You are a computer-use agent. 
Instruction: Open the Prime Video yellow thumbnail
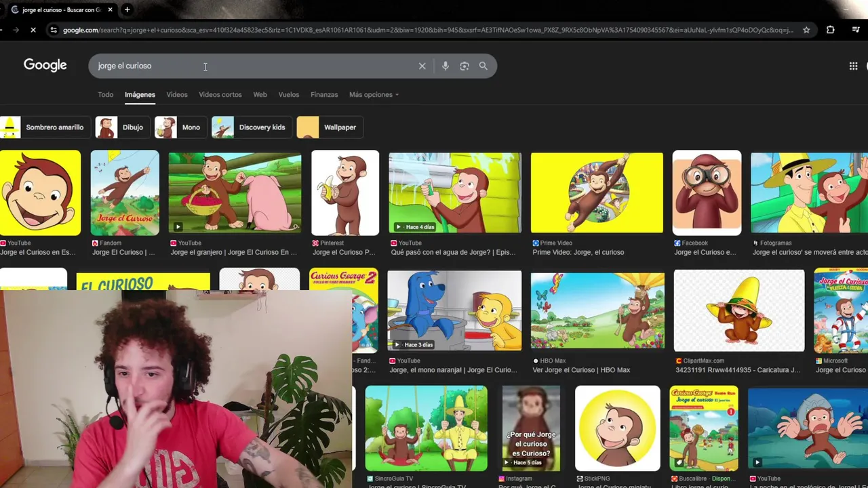pos(597,192)
